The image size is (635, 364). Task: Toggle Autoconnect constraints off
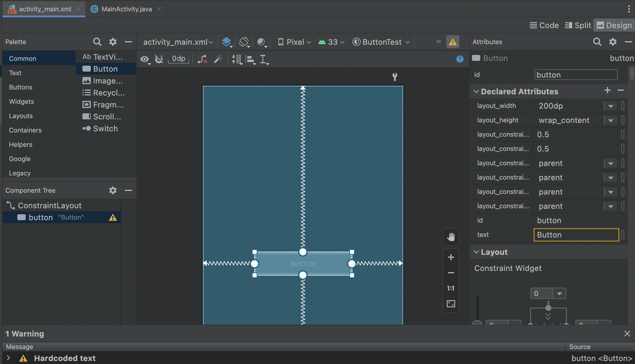tap(159, 59)
